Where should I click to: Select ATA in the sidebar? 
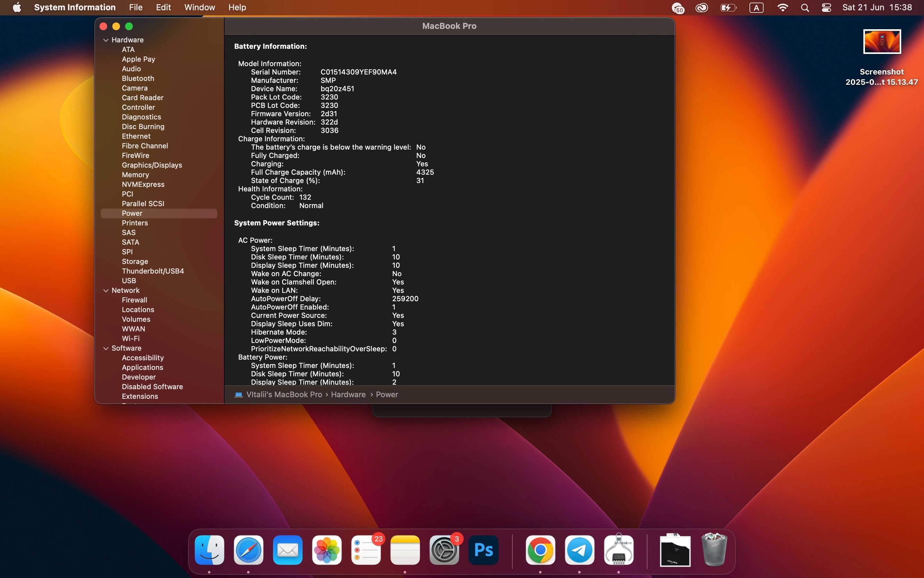click(128, 50)
